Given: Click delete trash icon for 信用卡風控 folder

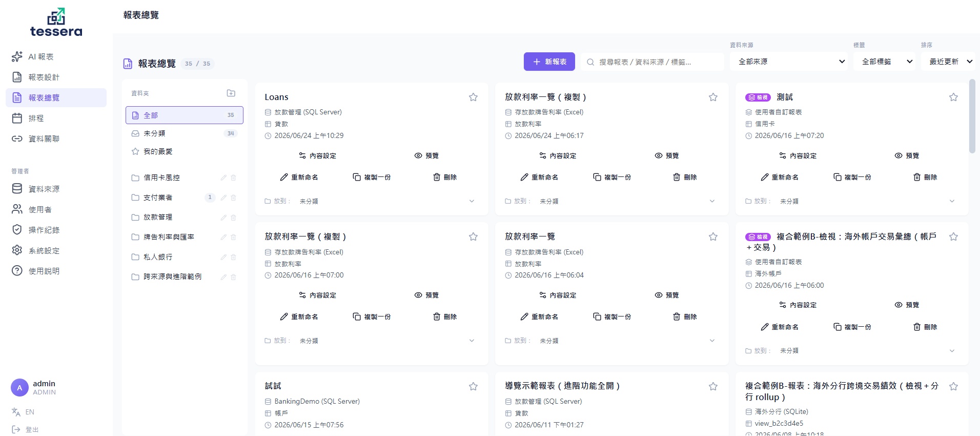Looking at the screenshot, I should pyautogui.click(x=233, y=177).
